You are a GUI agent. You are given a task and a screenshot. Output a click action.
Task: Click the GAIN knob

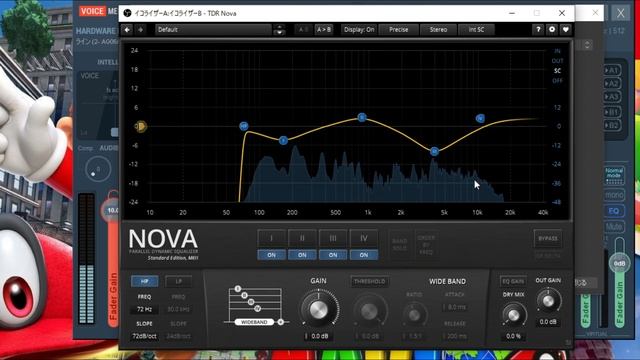pos(318,310)
